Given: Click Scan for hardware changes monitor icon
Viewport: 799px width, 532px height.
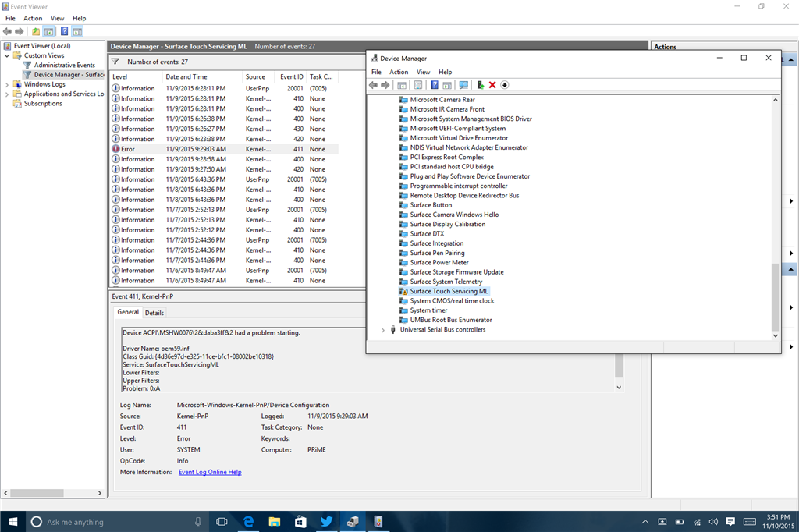Looking at the screenshot, I should coord(463,85).
